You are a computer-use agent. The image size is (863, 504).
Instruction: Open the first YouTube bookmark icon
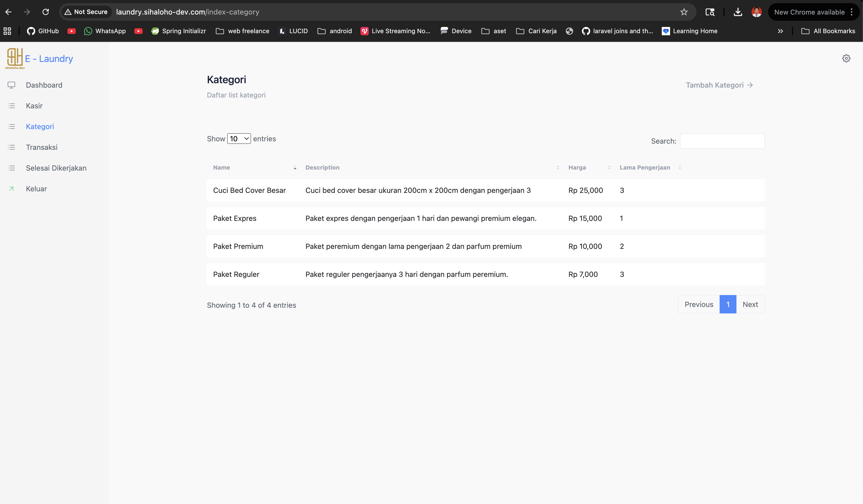(72, 31)
